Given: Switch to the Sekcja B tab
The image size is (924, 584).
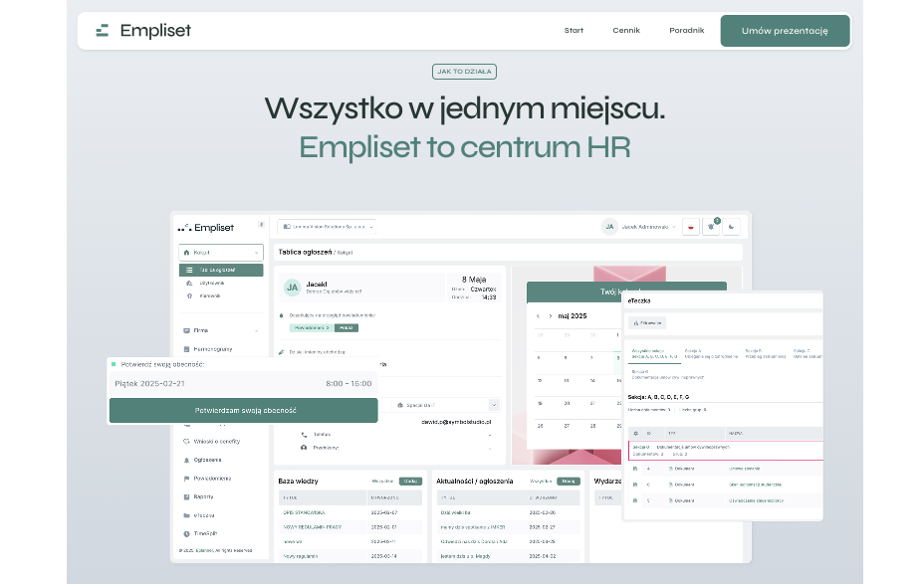Looking at the screenshot, I should 765,354.
